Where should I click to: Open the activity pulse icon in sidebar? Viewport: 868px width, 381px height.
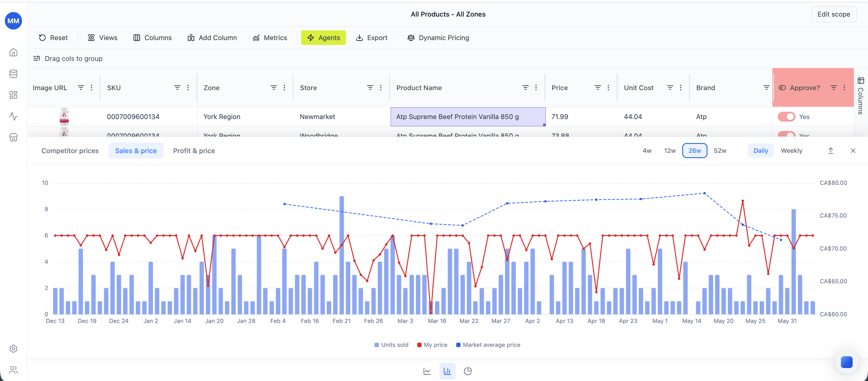14,116
